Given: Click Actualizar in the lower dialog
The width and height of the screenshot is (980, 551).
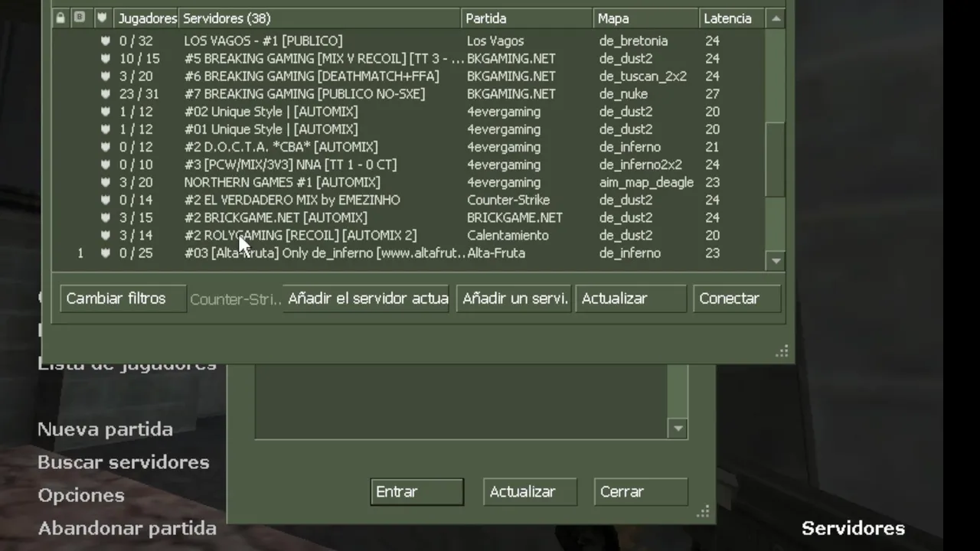Looking at the screenshot, I should click(530, 492).
